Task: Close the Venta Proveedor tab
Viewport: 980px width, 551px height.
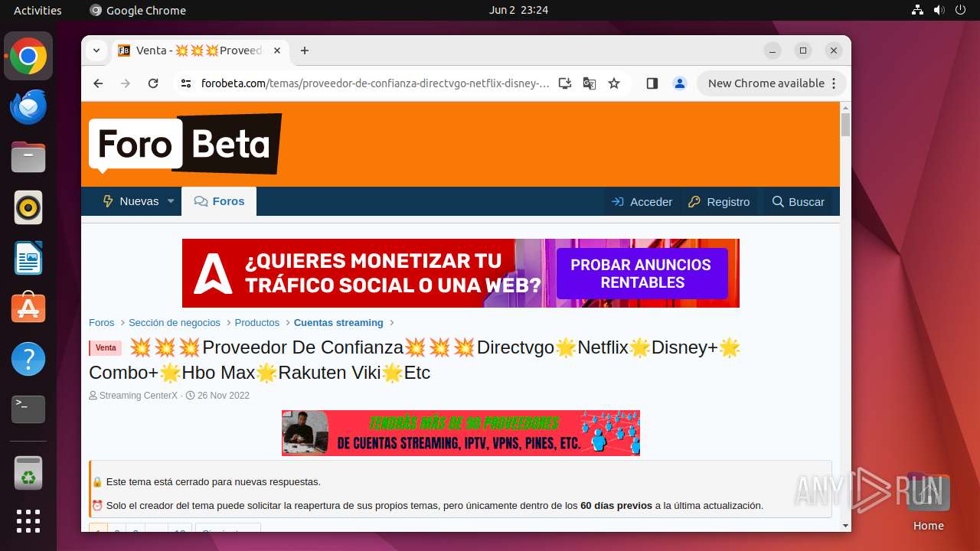Action: click(x=277, y=51)
